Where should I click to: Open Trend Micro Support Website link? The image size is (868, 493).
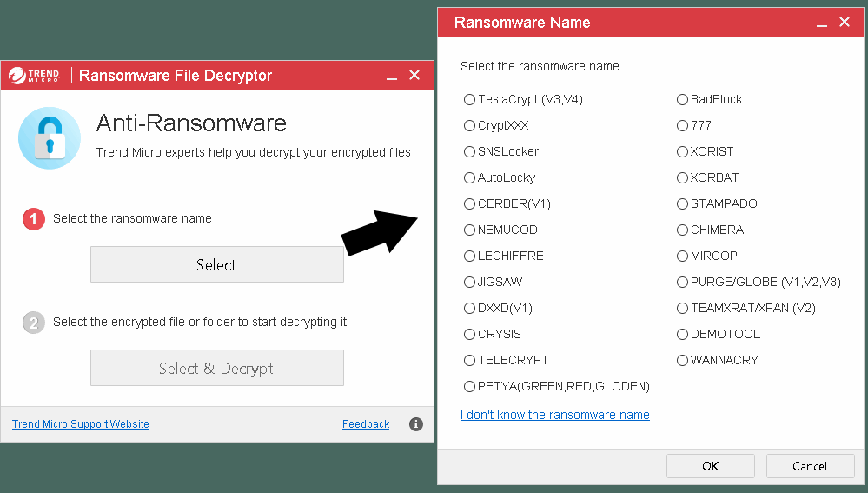coord(81,423)
